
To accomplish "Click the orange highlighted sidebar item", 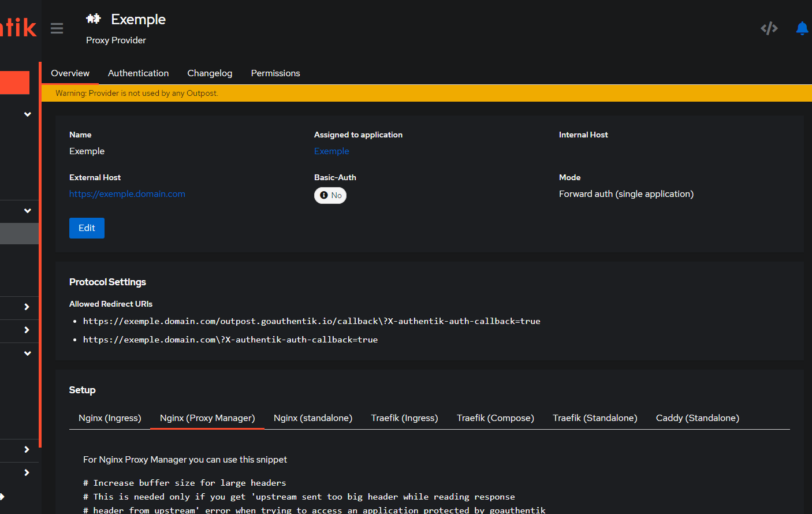I will pyautogui.click(x=14, y=83).
